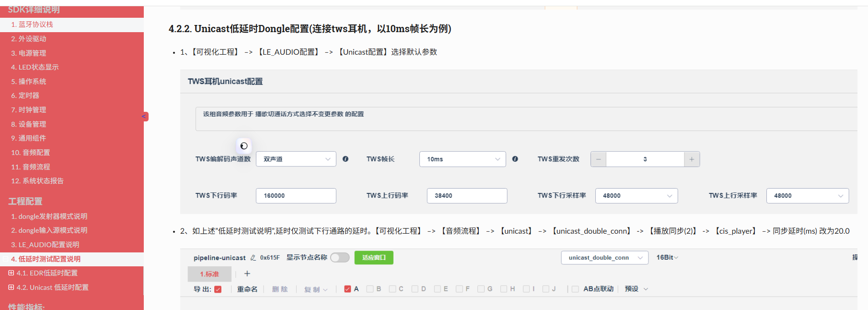Image resolution: width=868 pixels, height=310 pixels.
Task: Click the TWS上行码率 input field
Action: (x=467, y=196)
